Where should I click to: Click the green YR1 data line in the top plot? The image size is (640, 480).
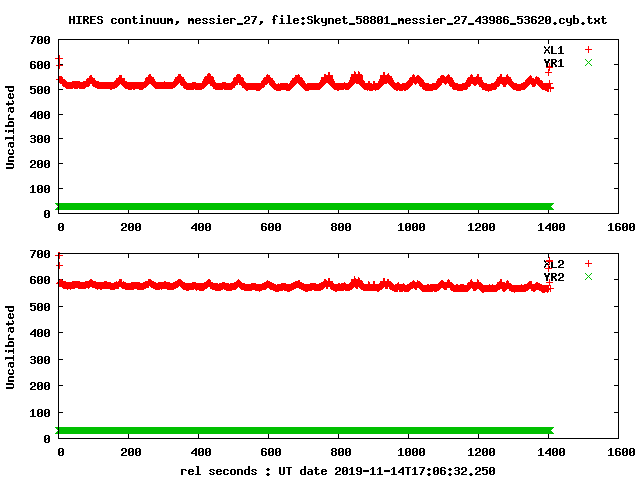(x=304, y=207)
